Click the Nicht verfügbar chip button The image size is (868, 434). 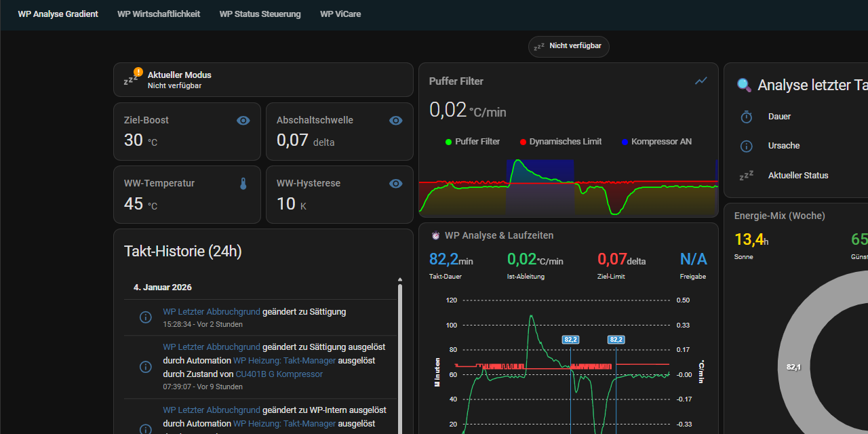click(x=568, y=46)
